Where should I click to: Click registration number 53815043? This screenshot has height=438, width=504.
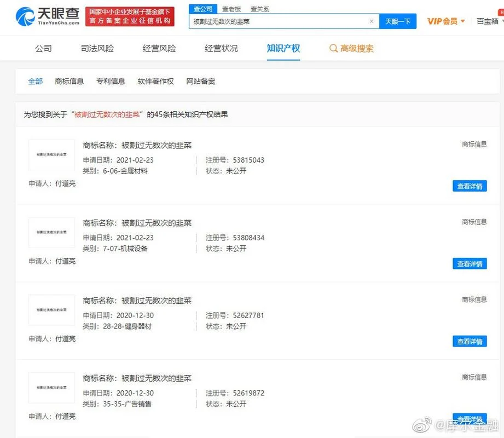(x=248, y=160)
